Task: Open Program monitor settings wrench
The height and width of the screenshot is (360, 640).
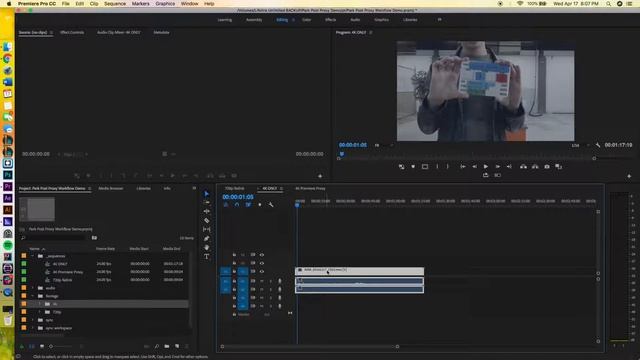Action: 598,145
